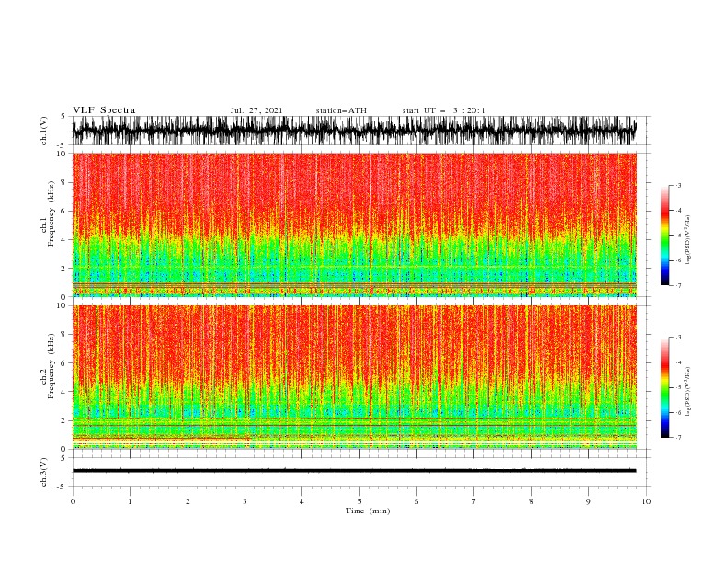
Task: Click the ch.1 spectrogram panel
Action: (355, 224)
